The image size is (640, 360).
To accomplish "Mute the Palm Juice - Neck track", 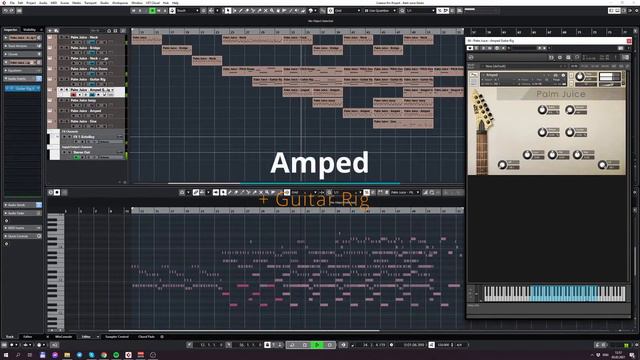I will coord(62,37).
